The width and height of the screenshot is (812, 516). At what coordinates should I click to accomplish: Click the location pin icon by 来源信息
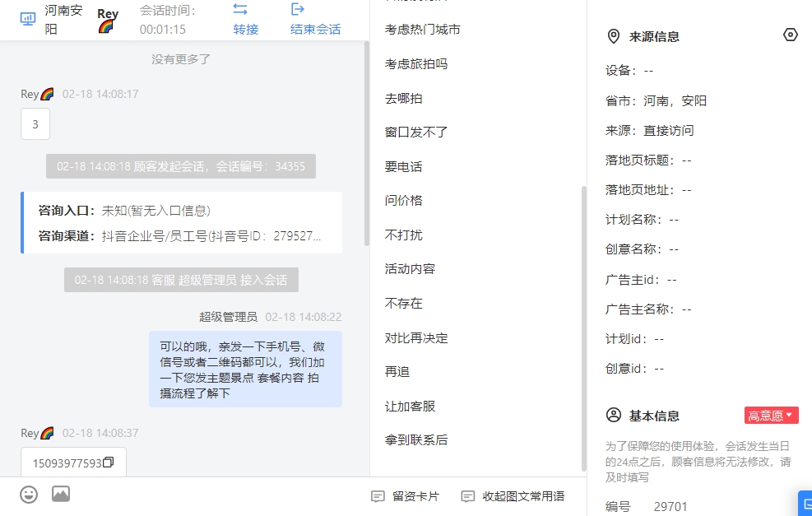613,37
